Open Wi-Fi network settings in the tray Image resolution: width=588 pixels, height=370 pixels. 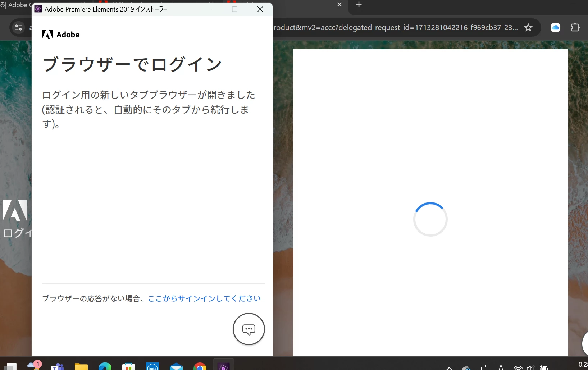point(518,367)
